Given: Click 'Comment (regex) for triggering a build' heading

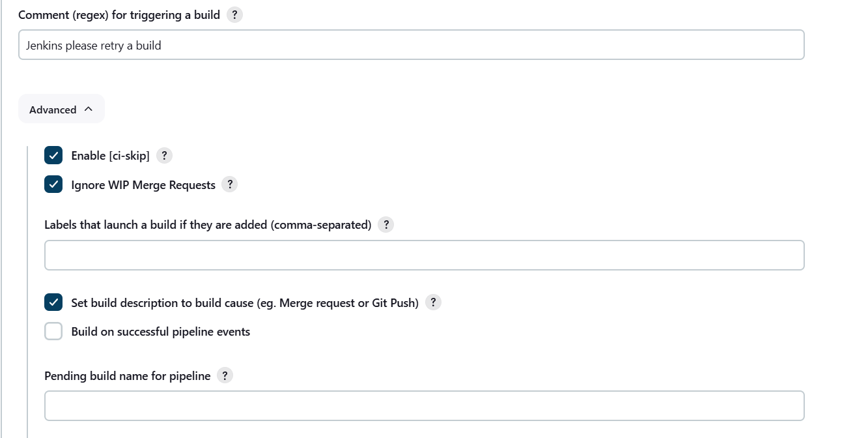Looking at the screenshot, I should [119, 15].
